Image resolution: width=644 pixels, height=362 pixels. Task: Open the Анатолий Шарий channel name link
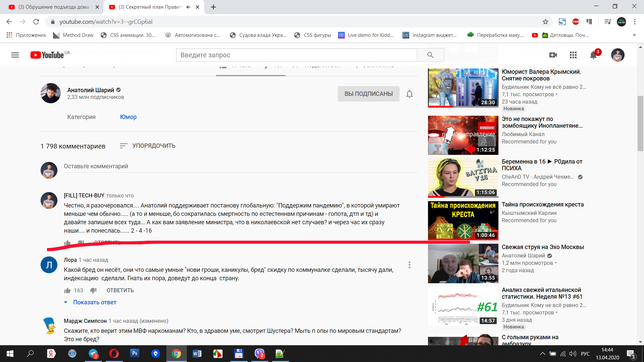91,90
